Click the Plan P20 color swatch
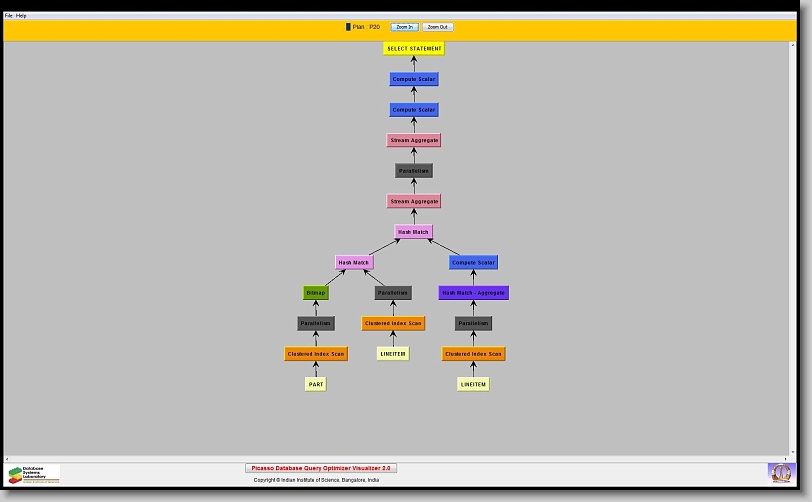The height and width of the screenshot is (502, 812). (x=348, y=27)
